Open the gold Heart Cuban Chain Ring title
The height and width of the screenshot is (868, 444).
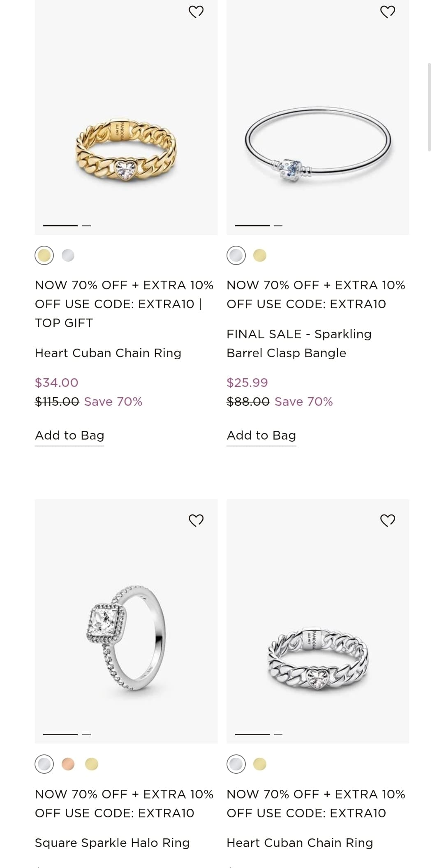coord(108,353)
